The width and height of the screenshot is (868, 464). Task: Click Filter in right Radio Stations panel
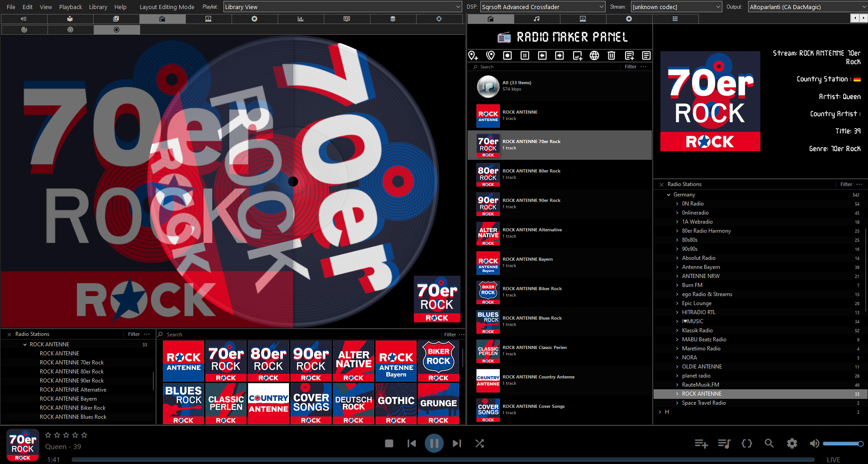(846, 184)
